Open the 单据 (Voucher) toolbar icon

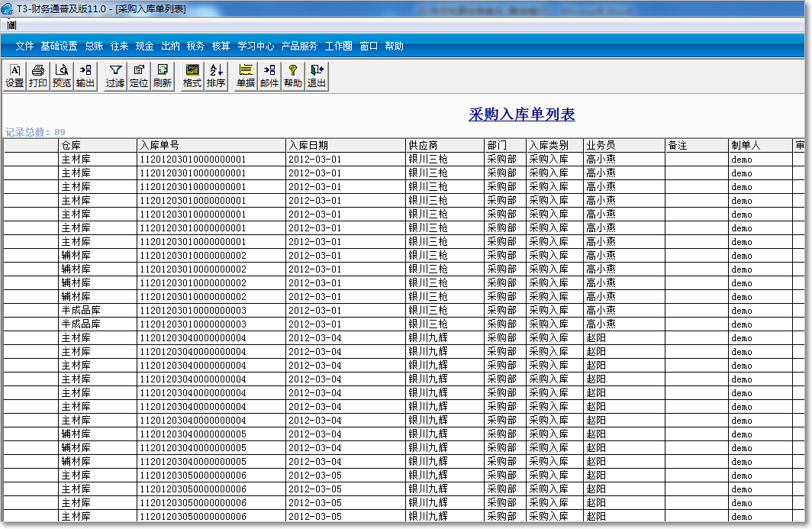tap(246, 76)
